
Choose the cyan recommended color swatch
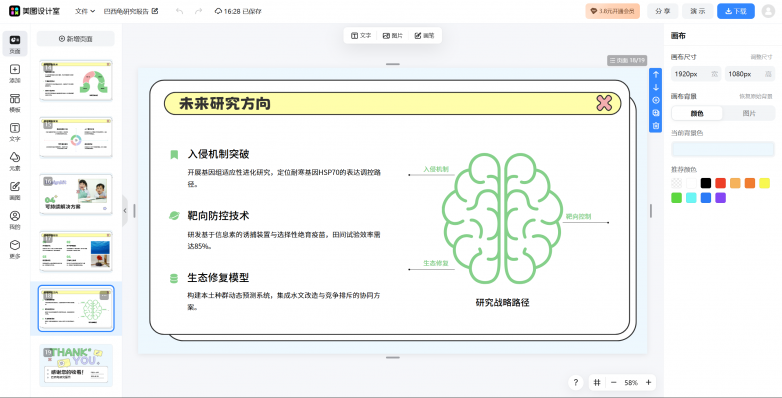(x=691, y=198)
